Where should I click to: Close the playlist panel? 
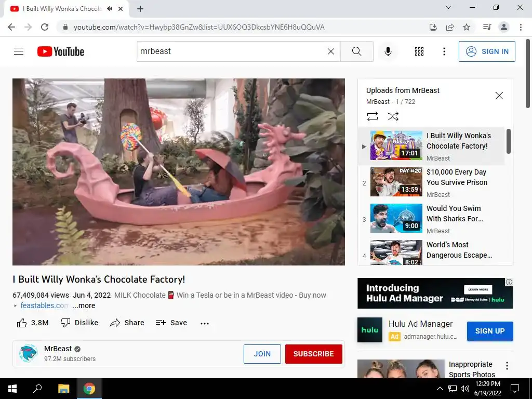click(499, 96)
